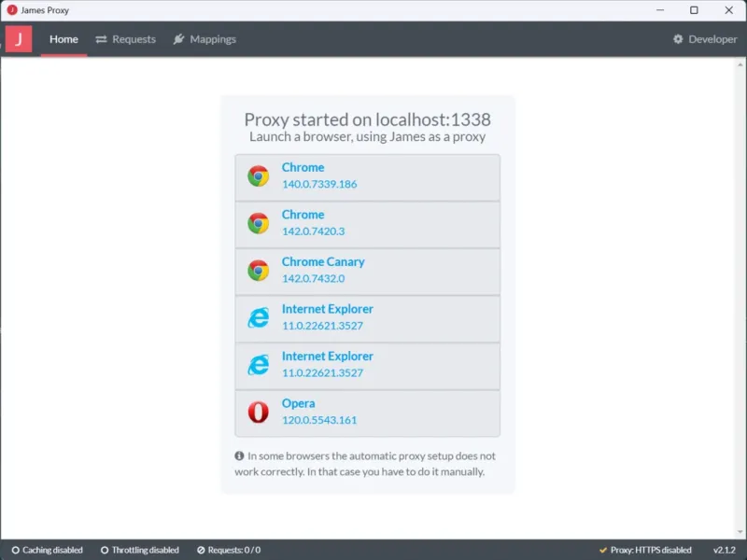Click the Chrome Canary name link

[323, 261]
